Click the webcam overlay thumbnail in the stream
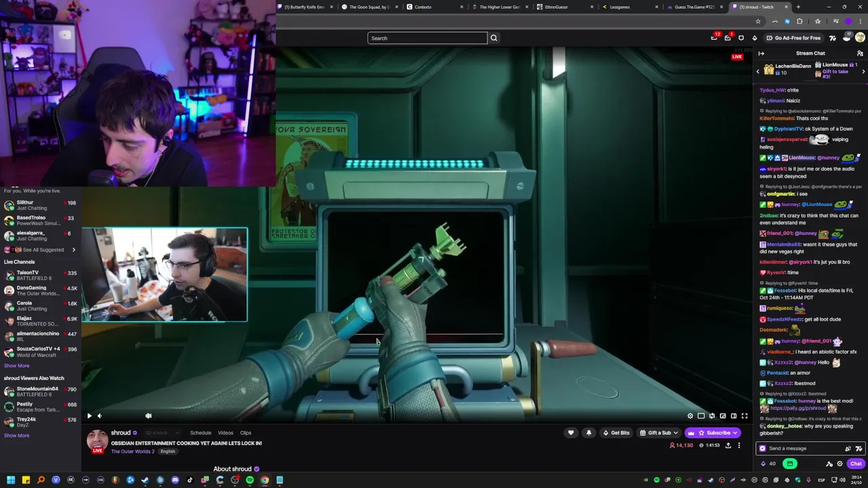 (x=165, y=274)
